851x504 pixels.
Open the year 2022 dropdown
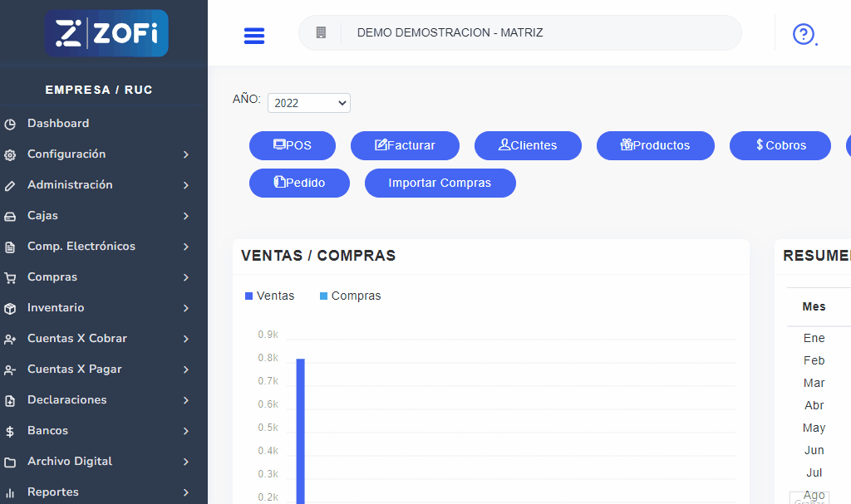point(308,103)
